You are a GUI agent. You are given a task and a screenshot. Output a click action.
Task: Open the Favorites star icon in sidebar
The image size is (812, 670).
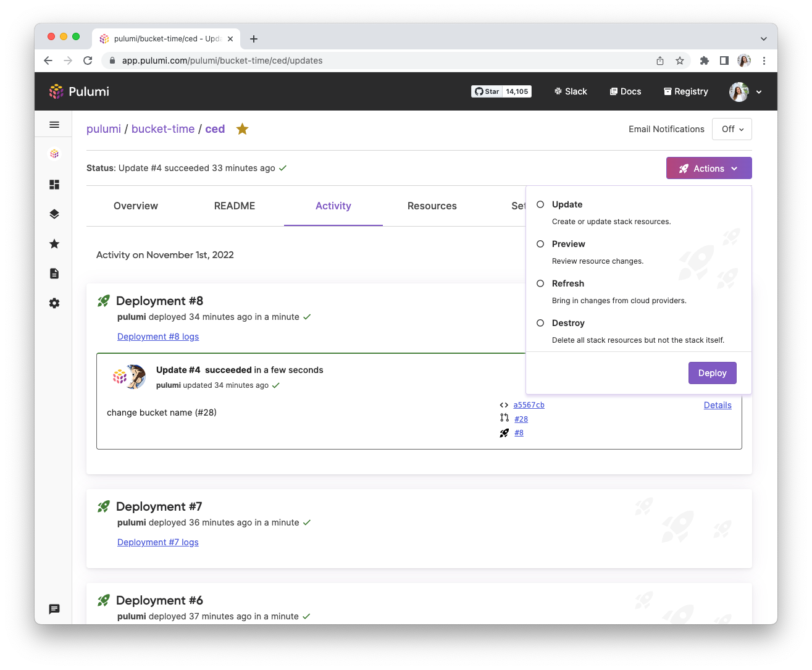pyautogui.click(x=54, y=244)
